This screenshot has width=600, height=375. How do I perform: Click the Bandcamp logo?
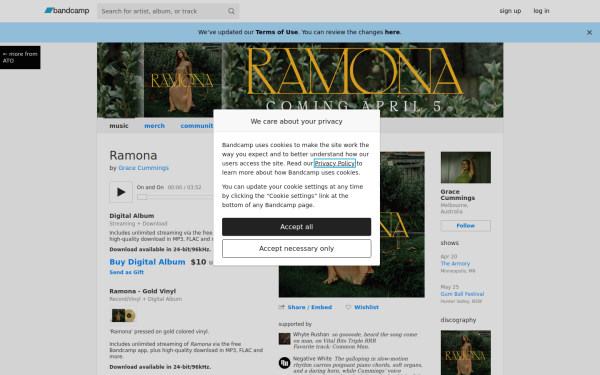click(67, 11)
